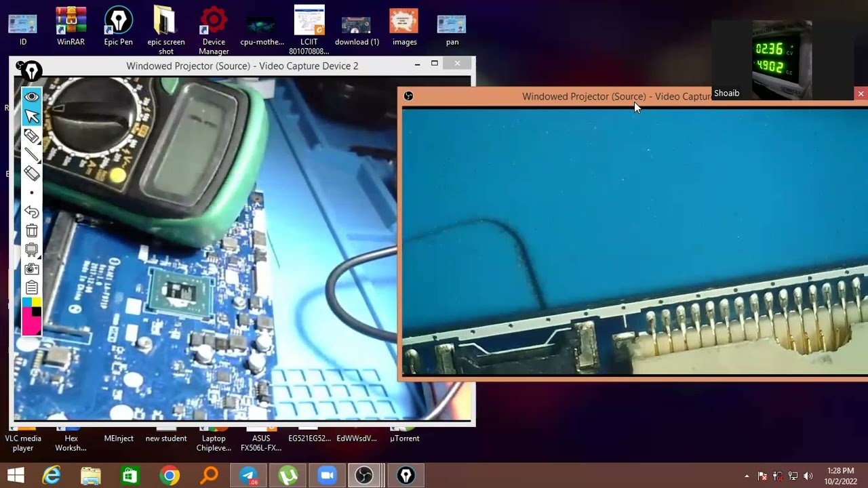Close the orange-framed Windowed Projector window
This screenshot has width=868, height=488.
pyautogui.click(x=861, y=94)
